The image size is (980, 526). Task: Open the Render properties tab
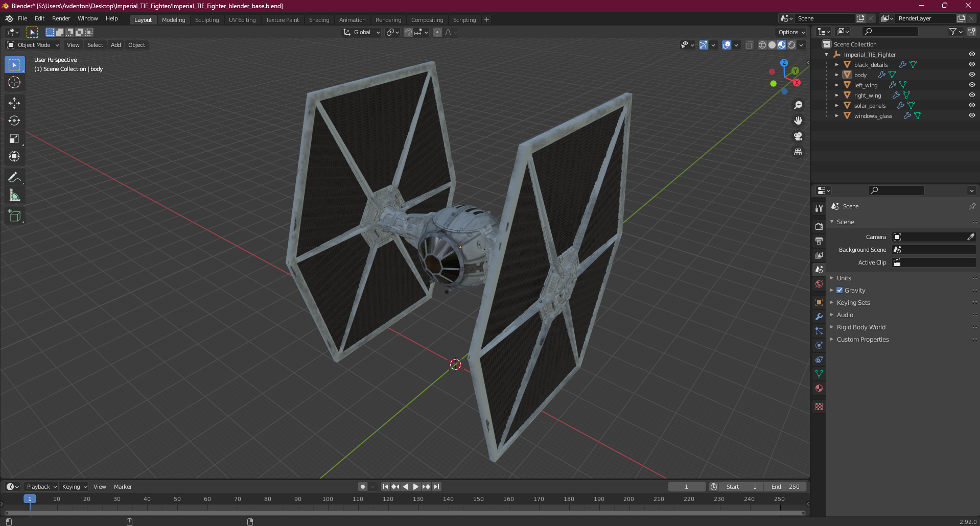pyautogui.click(x=819, y=226)
